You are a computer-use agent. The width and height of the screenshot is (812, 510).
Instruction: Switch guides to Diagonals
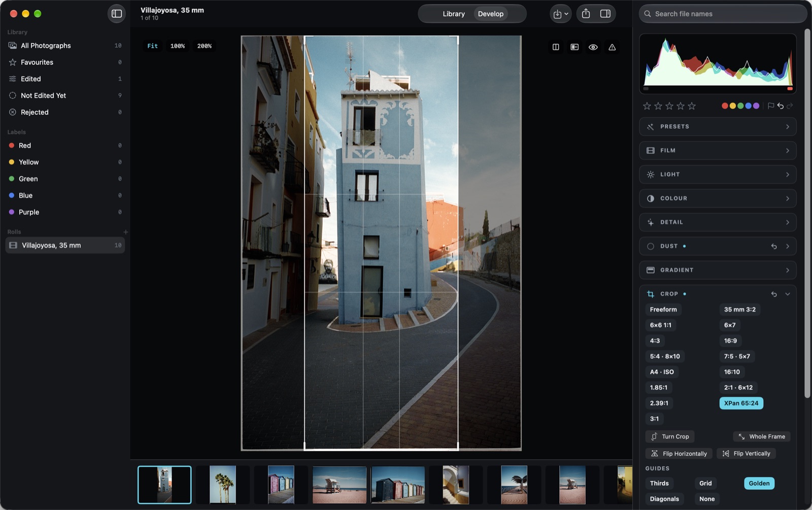coord(664,499)
